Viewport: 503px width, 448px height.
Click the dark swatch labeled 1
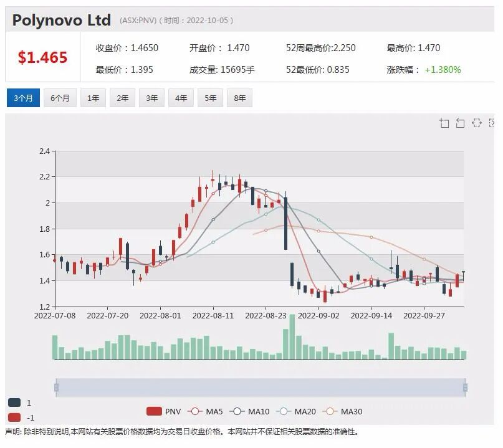pyautogui.click(x=14, y=403)
